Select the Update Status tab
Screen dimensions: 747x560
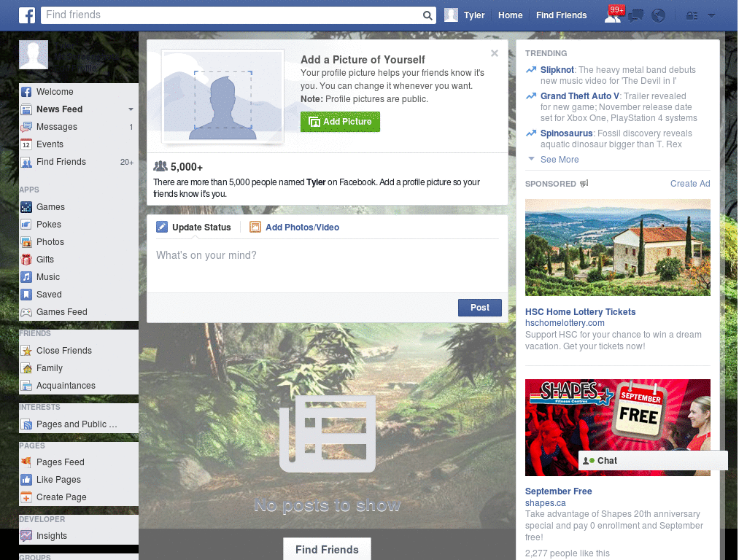point(194,227)
